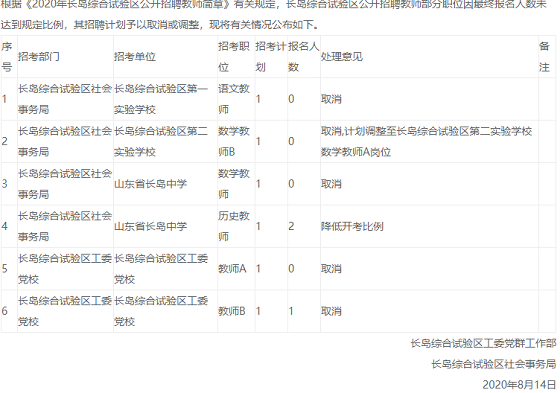
Task: Click 山东省长岛中学 cell in row 3
Action: point(150,184)
